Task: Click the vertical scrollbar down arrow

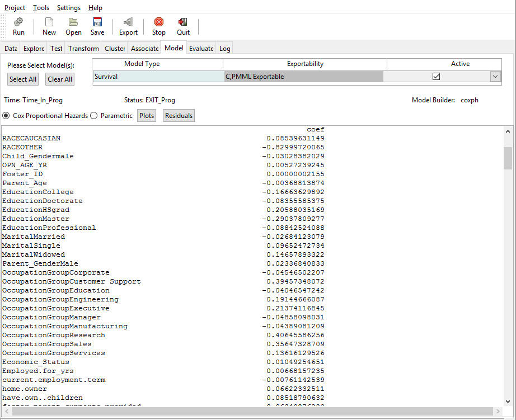Action: click(508, 401)
